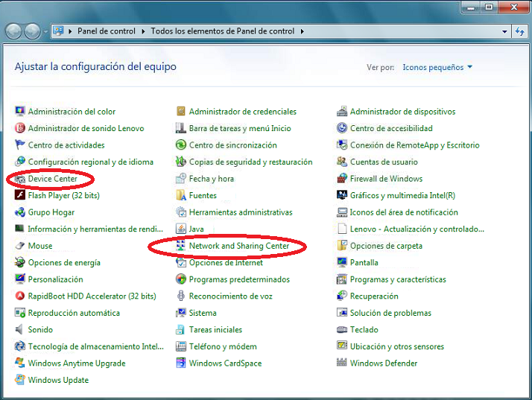Click the Programas predeterminados icon
The height and width of the screenshot is (400, 532).
[181, 279]
